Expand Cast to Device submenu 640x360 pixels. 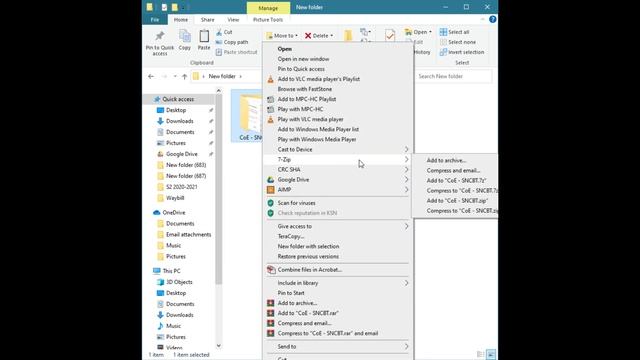(338, 149)
